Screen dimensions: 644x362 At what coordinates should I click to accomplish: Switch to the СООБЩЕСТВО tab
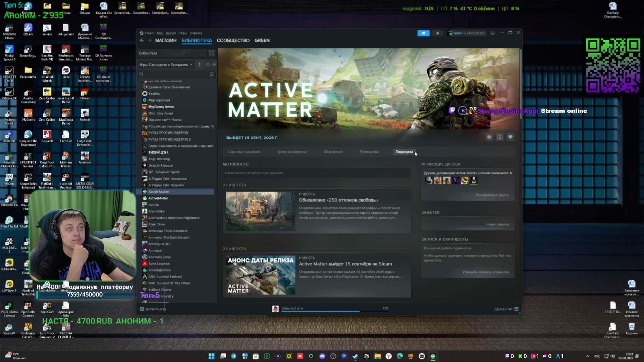[233, 40]
